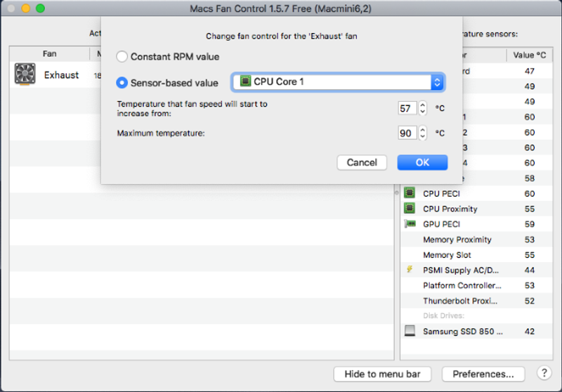Click the CPU Core 1 chip icon in dropdown
This screenshot has height=392, width=562.
(245, 82)
